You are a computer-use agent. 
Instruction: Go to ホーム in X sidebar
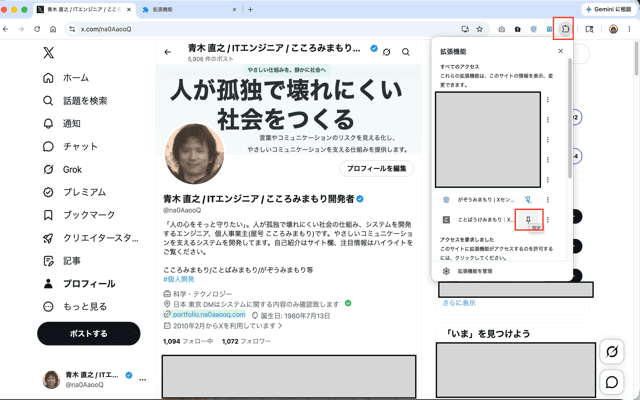point(66,78)
